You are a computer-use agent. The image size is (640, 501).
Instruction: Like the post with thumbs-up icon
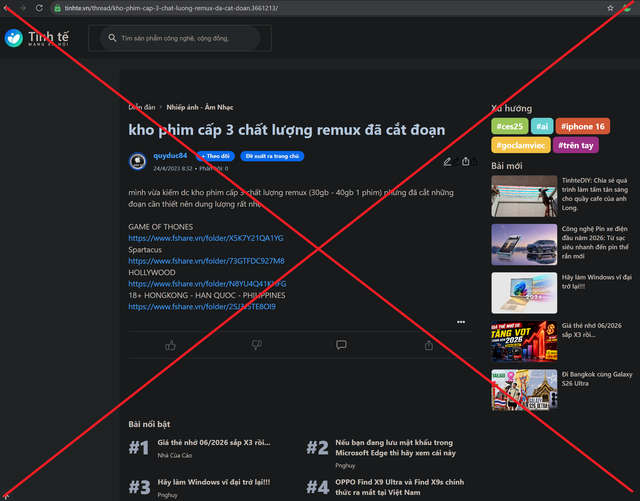170,345
